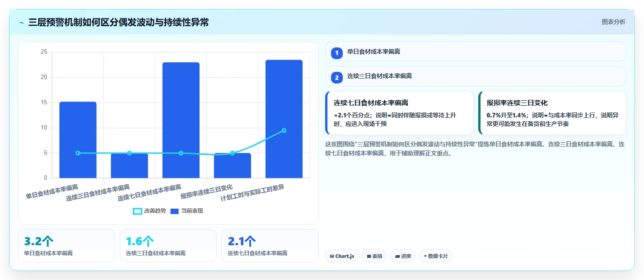Click the trend line point on 连续七日 bar

(x=181, y=153)
